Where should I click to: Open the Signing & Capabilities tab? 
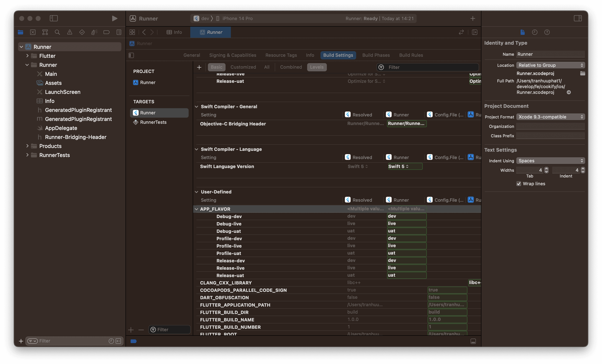(233, 55)
